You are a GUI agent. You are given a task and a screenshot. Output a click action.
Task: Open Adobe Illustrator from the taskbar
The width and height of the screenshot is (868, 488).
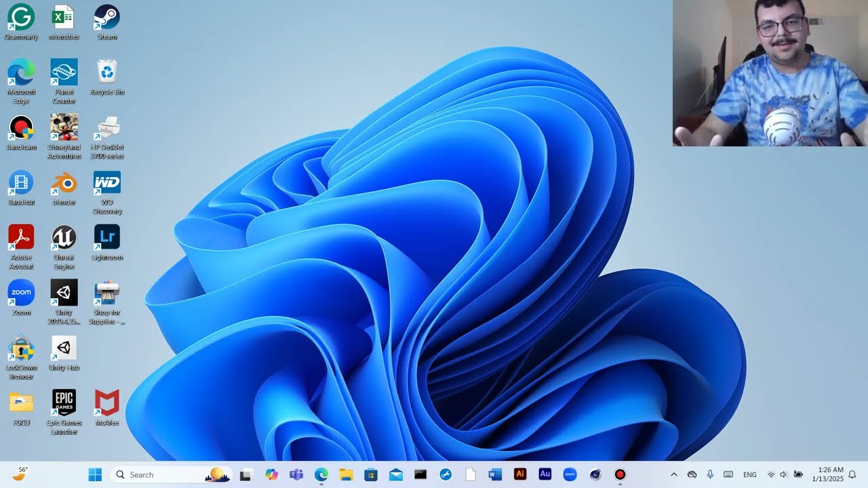tap(520, 474)
